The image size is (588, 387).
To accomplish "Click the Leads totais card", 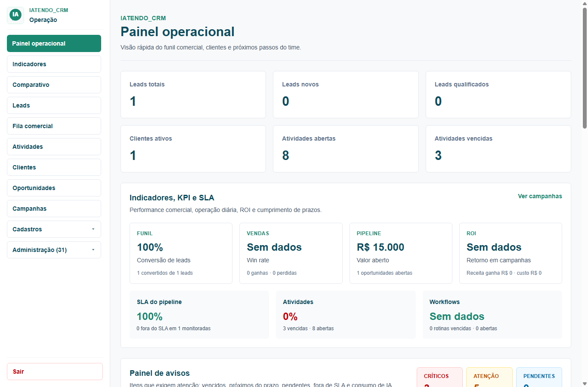I will [193, 95].
